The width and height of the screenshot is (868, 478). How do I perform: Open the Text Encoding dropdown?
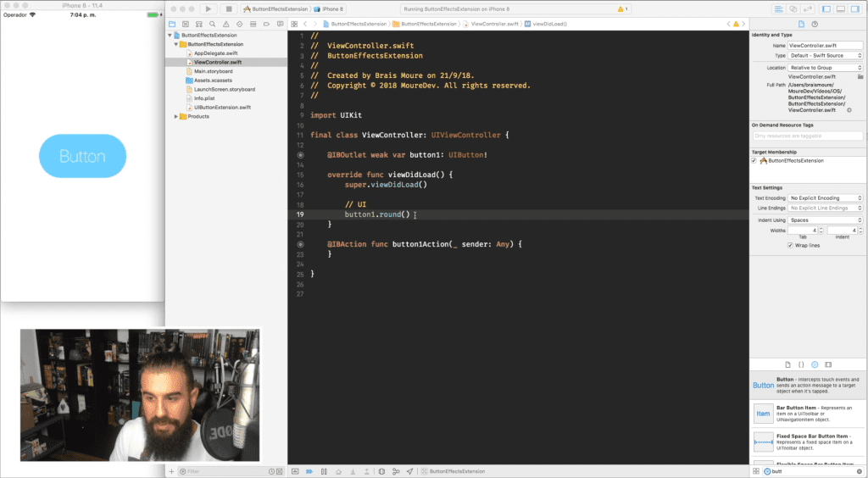pyautogui.click(x=826, y=198)
